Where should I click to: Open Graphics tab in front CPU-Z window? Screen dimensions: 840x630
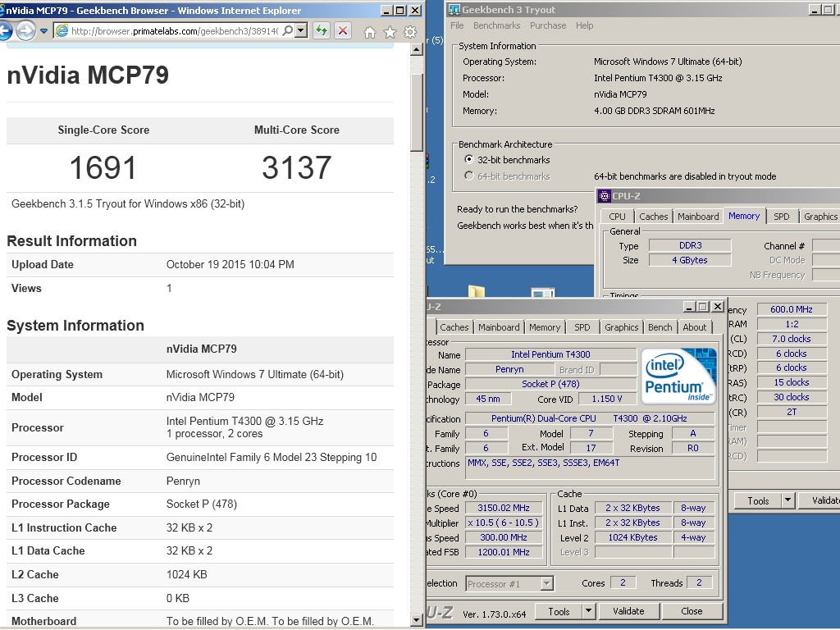click(x=622, y=327)
